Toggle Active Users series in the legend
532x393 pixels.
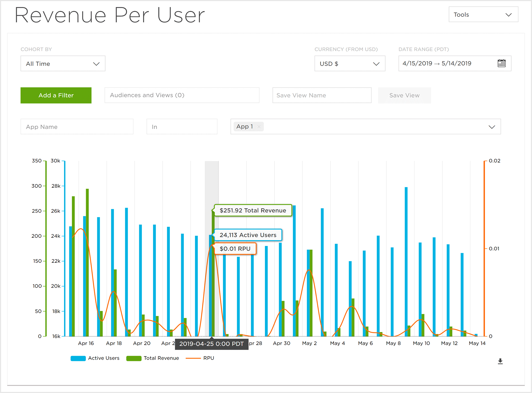tap(103, 358)
